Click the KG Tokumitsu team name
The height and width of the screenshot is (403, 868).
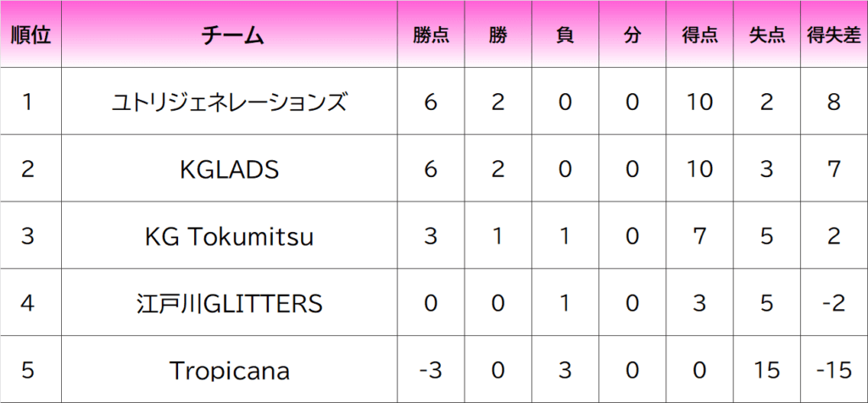click(230, 236)
